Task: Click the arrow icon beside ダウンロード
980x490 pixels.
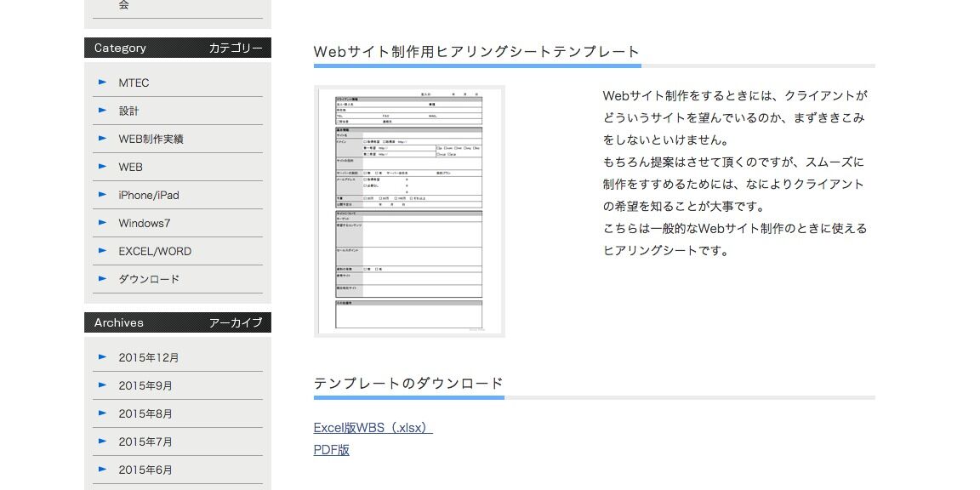Action: click(x=103, y=279)
